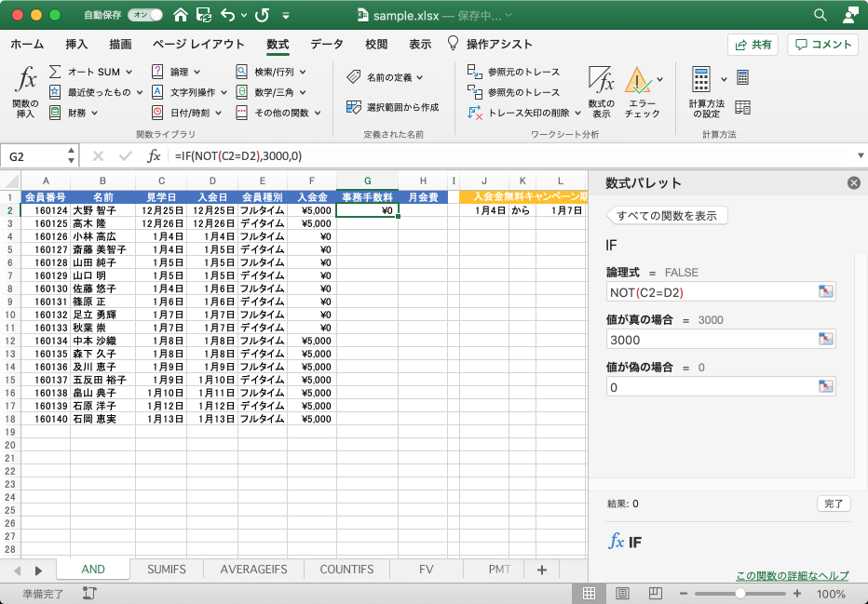Image resolution: width=868 pixels, height=604 pixels.
Task: Click the zoom in plus button
Action: pyautogui.click(x=797, y=594)
